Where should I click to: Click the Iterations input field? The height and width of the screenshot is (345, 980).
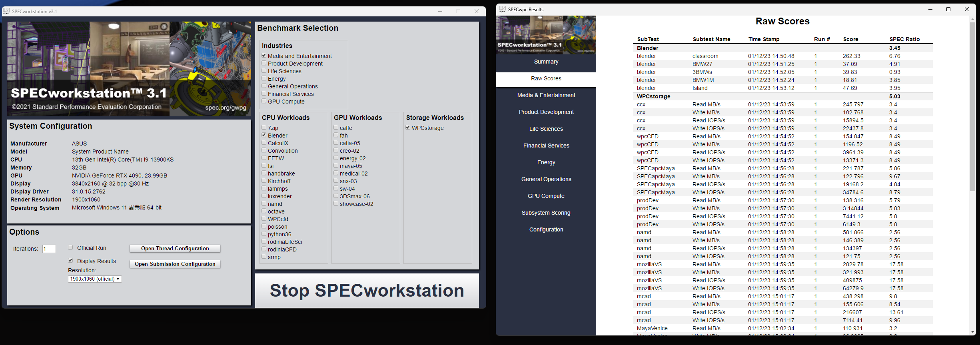[x=49, y=249]
